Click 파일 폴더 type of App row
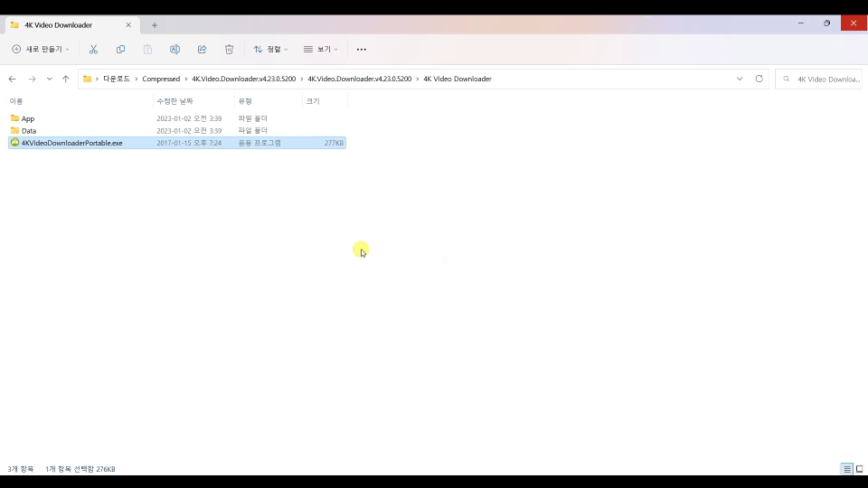This screenshot has width=868, height=488. (253, 118)
